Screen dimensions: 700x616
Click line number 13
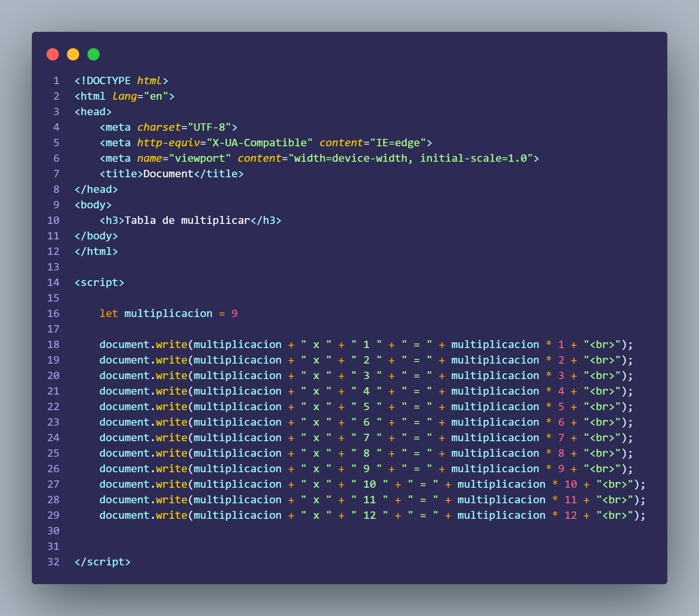tap(54, 267)
